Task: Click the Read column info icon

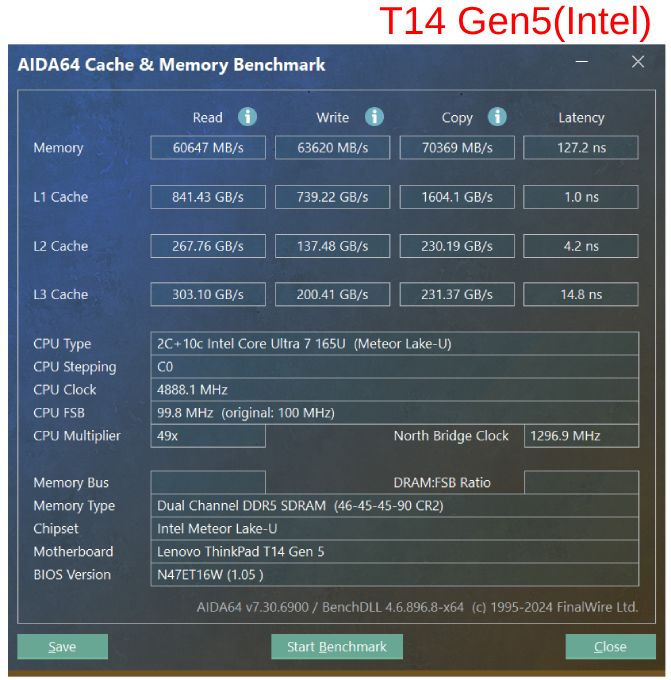Action: point(247,117)
